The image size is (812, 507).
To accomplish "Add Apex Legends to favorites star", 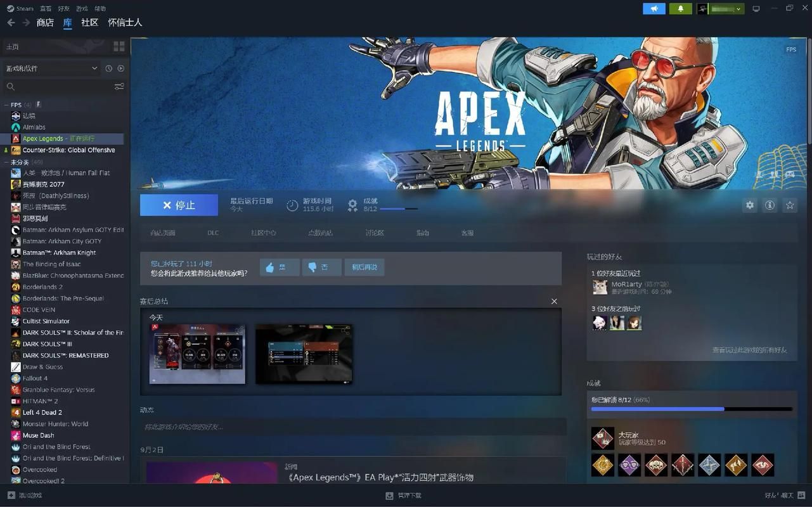I will coord(790,205).
